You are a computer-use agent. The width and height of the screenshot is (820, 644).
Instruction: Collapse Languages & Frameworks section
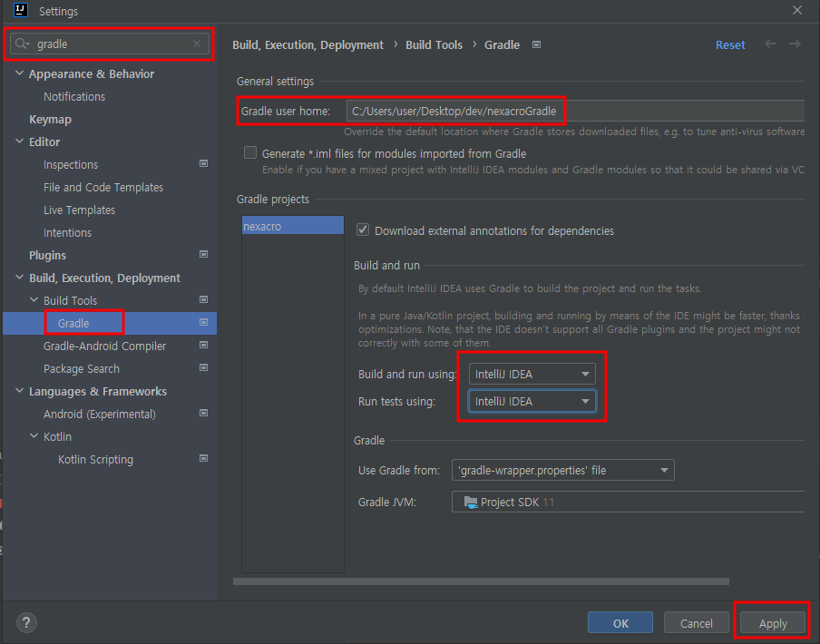tap(19, 391)
